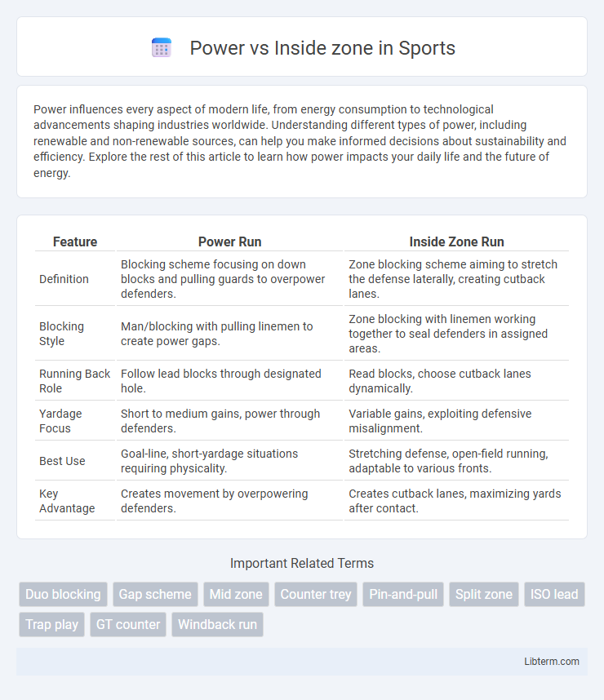Select the Gap scheme tag
The height and width of the screenshot is (700, 604).
pos(155,594)
